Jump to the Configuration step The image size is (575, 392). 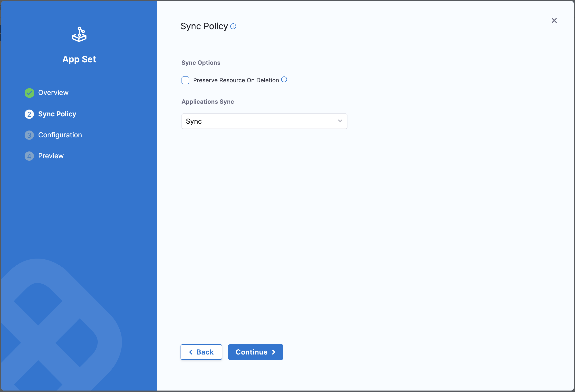(x=60, y=135)
